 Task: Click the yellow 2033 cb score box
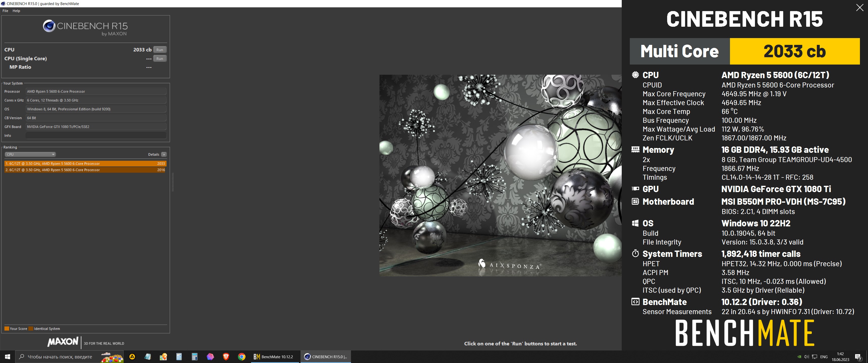point(795,51)
